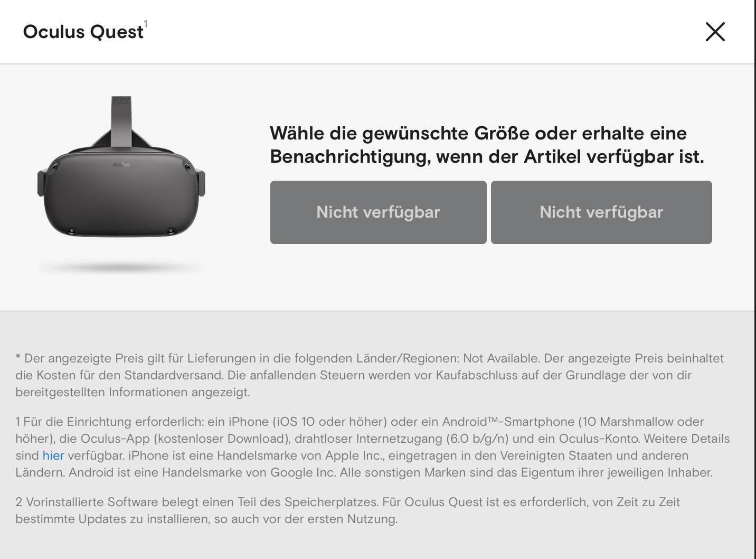Click the "Google Inc." trademark text
756x559 pixels.
coord(303,472)
